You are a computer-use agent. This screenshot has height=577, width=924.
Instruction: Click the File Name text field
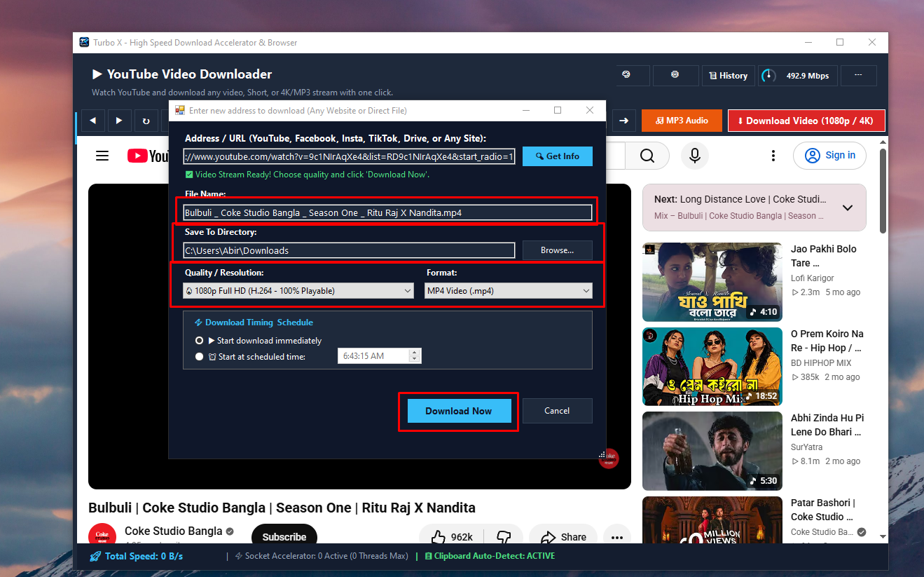coord(388,212)
